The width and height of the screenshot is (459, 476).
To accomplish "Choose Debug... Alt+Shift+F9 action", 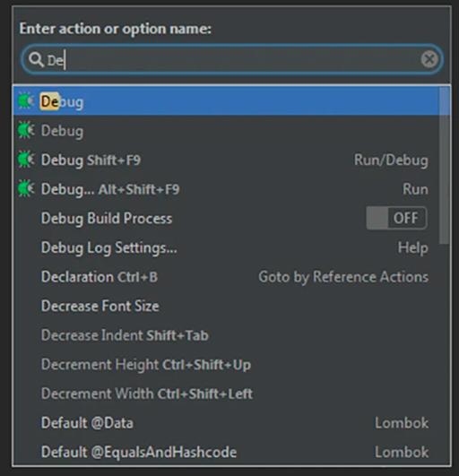I will point(226,189).
